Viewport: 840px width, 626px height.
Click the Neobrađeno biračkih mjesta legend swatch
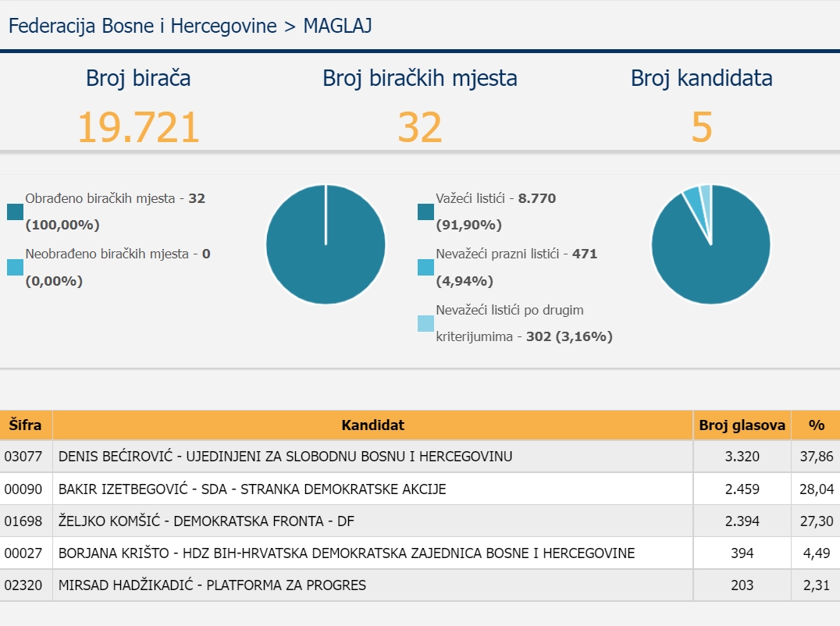coord(15,267)
